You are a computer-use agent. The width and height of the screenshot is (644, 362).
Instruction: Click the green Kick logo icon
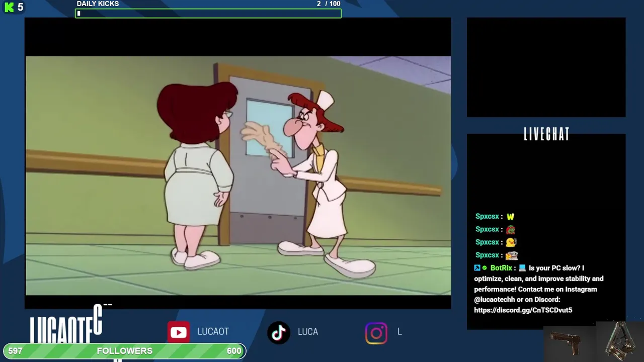9,8
